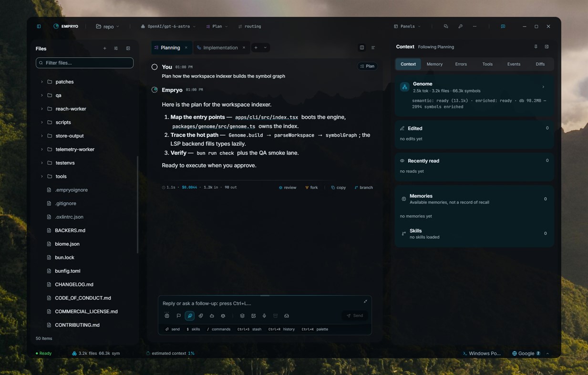Click the layout icon in Files panel header
588x375 pixels.
(128, 48)
